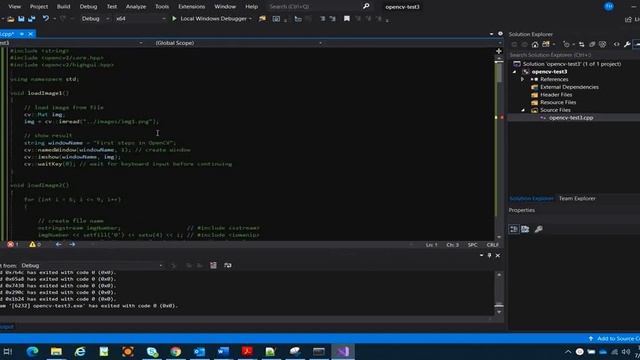Navigate forward with the right arrow

pyautogui.click(x=72, y=244)
